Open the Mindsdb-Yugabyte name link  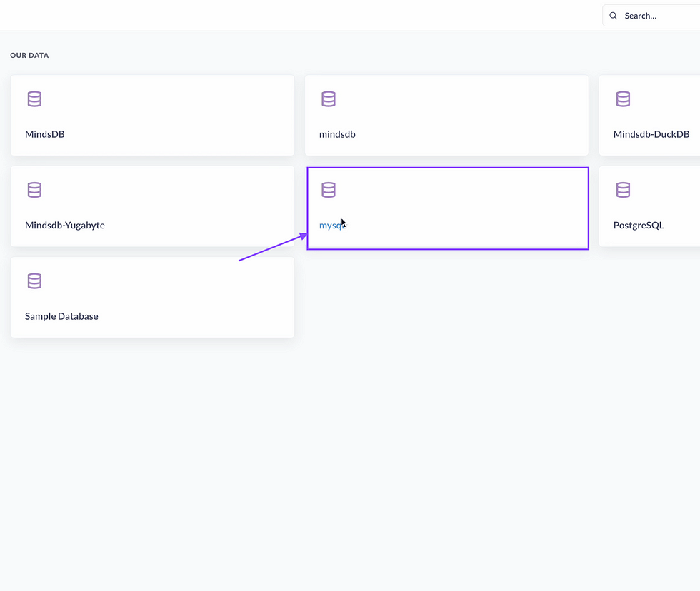(65, 226)
